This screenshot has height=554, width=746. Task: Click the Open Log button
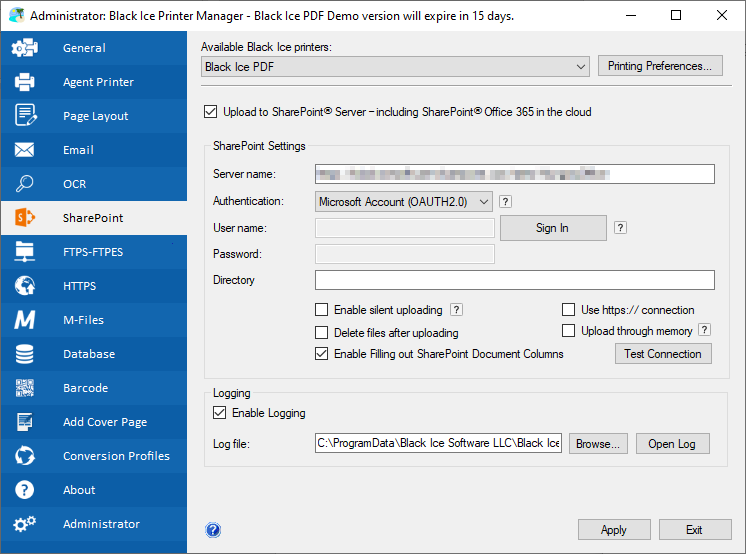tap(672, 444)
